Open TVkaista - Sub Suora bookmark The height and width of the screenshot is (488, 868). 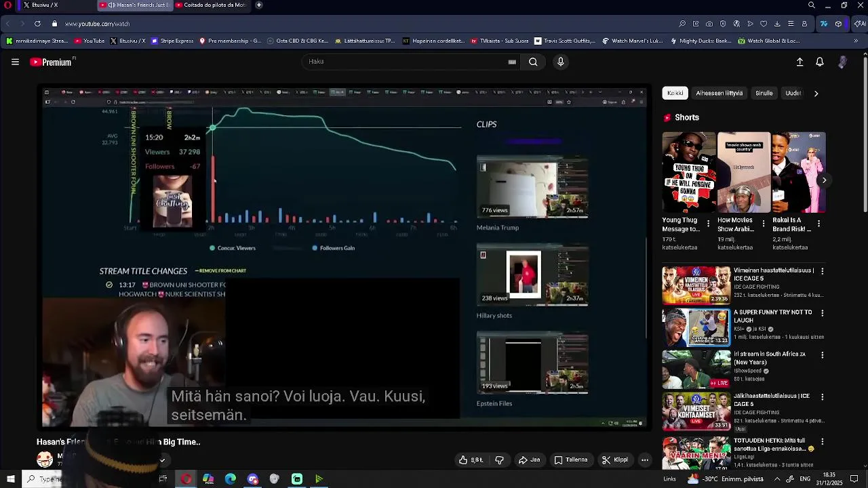(x=500, y=41)
